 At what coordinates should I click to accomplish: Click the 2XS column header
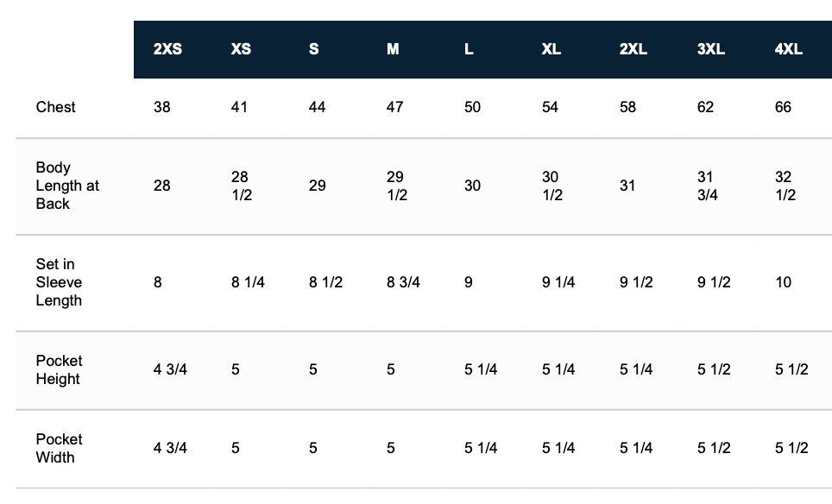(167, 49)
